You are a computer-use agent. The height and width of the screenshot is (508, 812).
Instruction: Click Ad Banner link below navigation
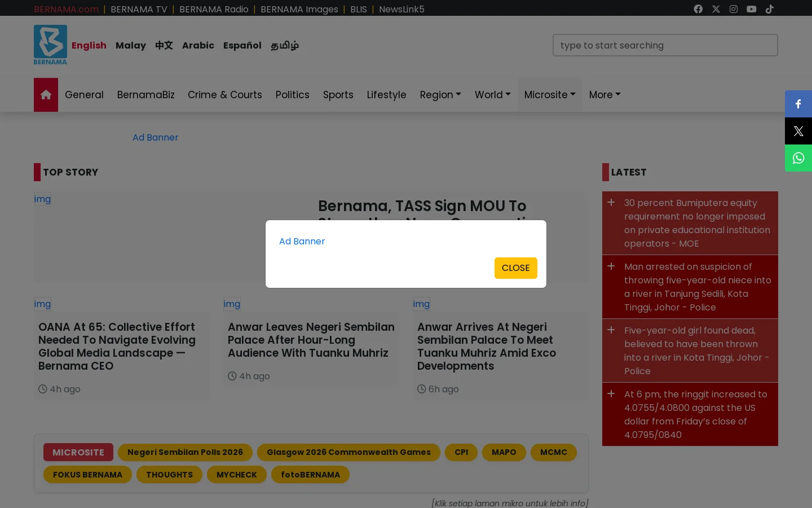coord(155,137)
